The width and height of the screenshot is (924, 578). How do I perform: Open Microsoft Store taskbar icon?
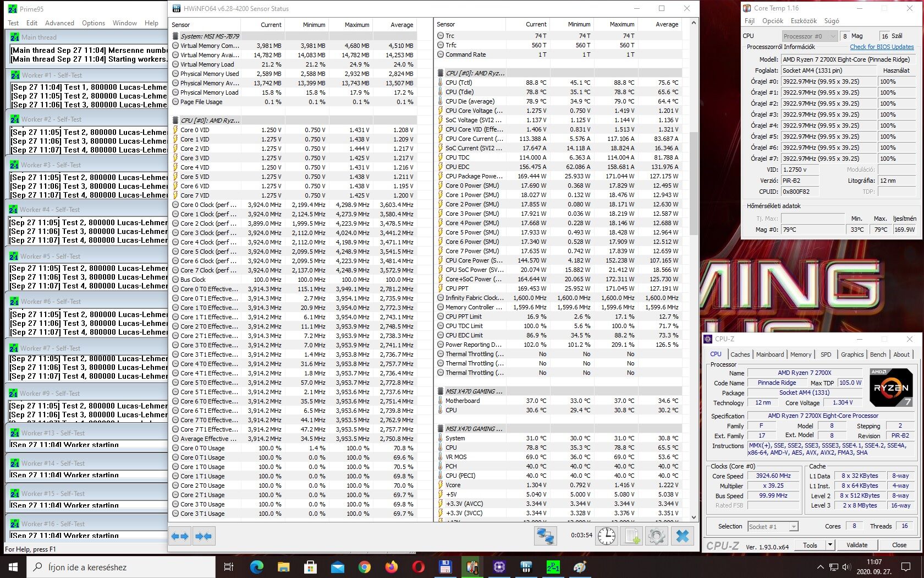[x=310, y=567]
